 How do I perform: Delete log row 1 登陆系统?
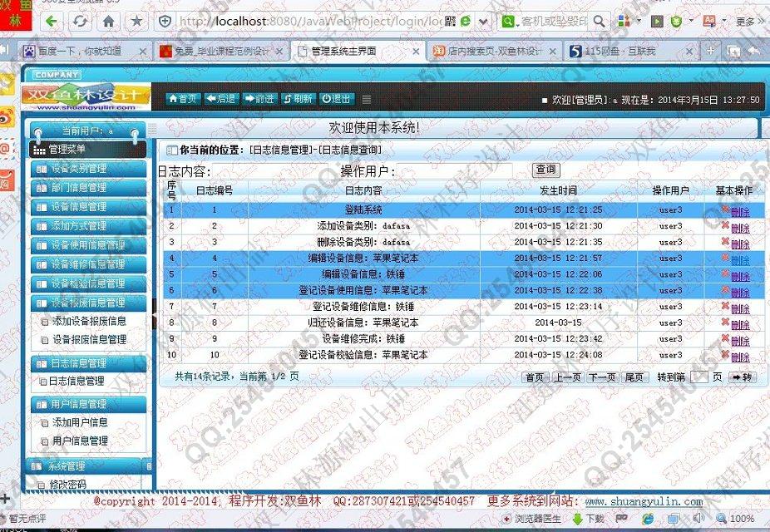click(x=740, y=212)
